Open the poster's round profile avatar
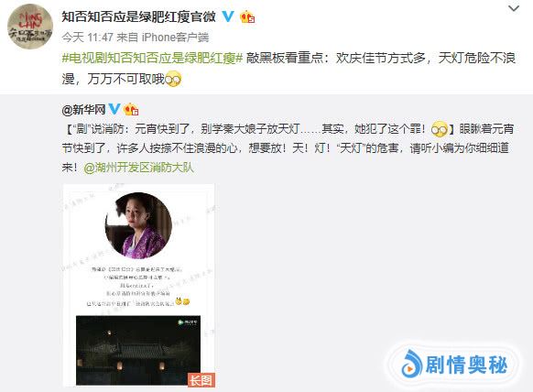This screenshot has height=392, width=533. [30, 27]
